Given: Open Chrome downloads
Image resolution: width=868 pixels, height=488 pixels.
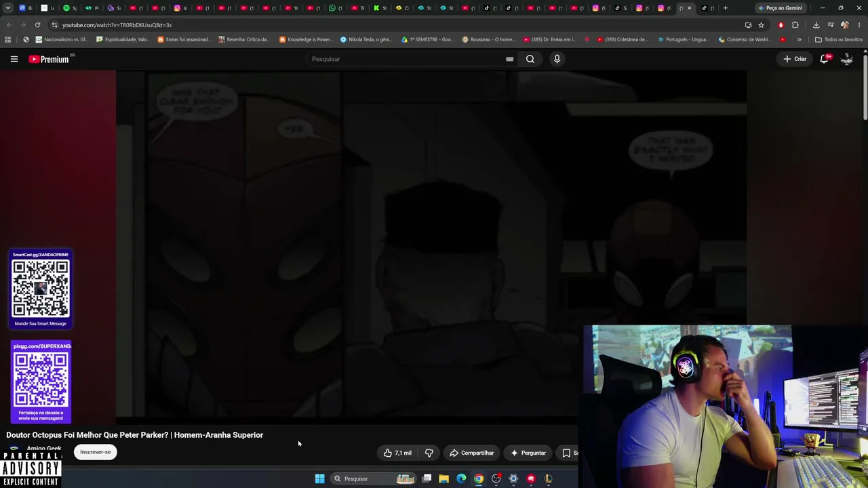Looking at the screenshot, I should point(816,25).
